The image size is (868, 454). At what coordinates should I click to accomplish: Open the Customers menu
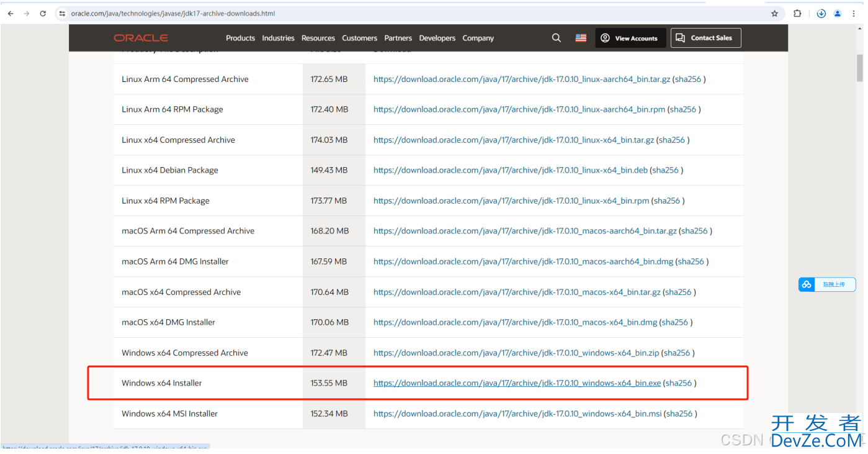[359, 38]
